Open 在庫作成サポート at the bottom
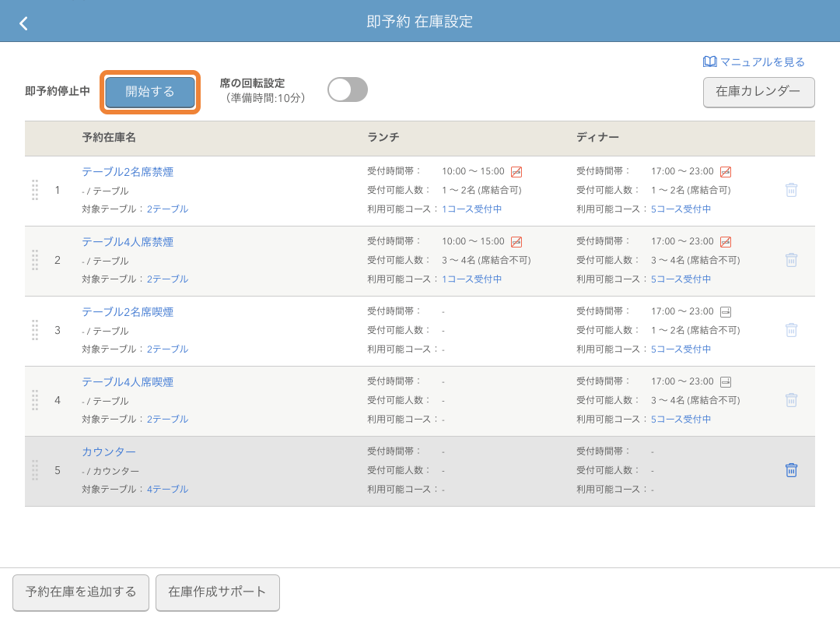840x618 pixels. [217, 592]
